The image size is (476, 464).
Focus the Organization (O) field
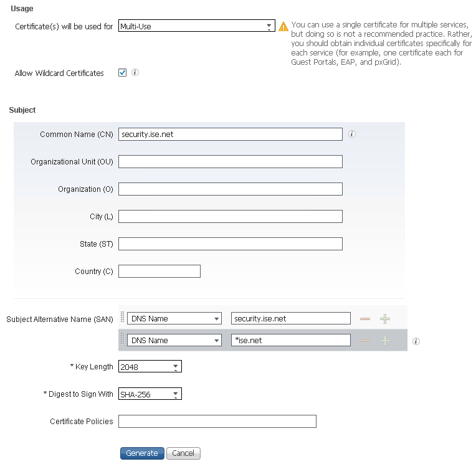point(231,189)
